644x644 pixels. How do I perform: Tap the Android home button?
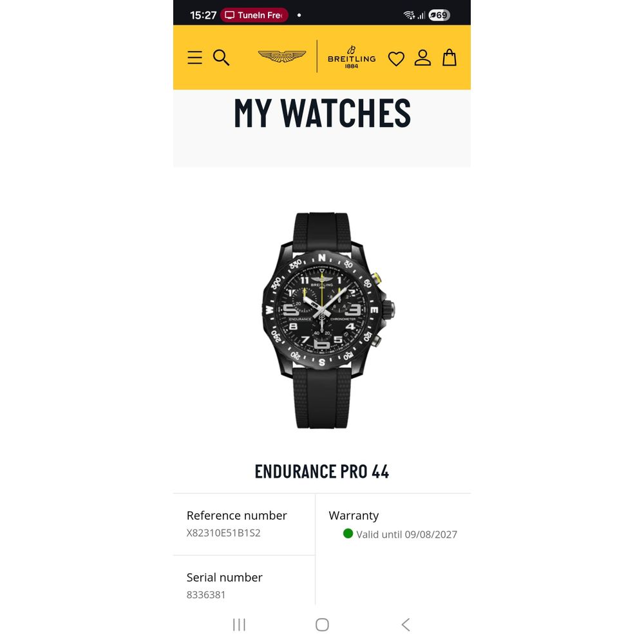pos(322,625)
